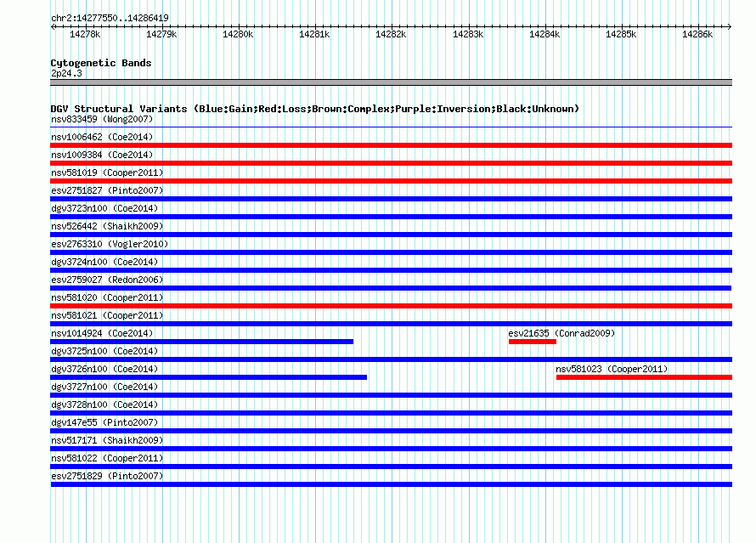
Task: Select the blue bar under dgv3728n100
Action: click(x=391, y=413)
